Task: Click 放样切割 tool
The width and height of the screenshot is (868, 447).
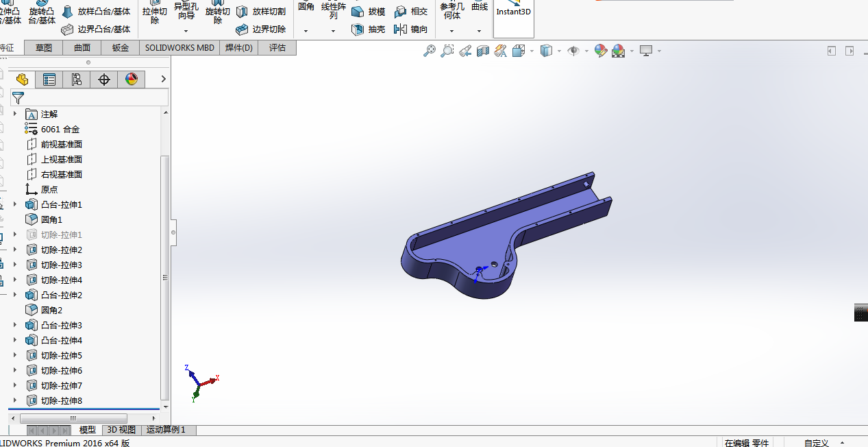Action: tap(261, 12)
